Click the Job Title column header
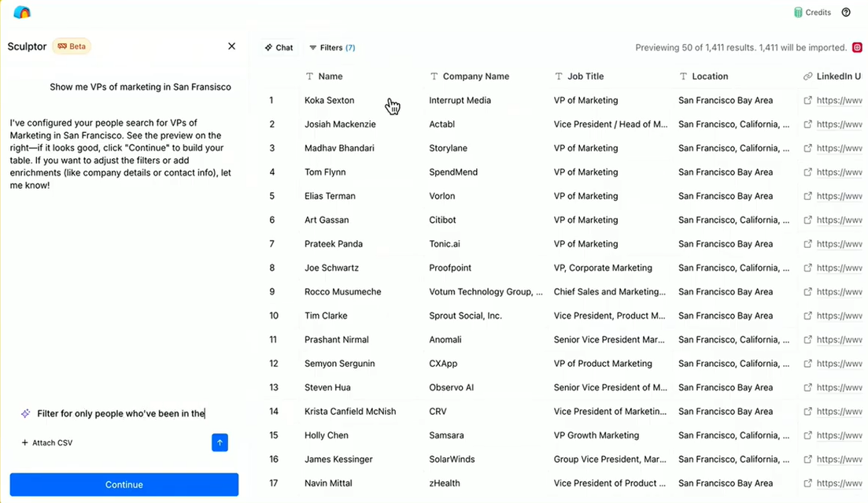This screenshot has width=868, height=503. click(579, 76)
